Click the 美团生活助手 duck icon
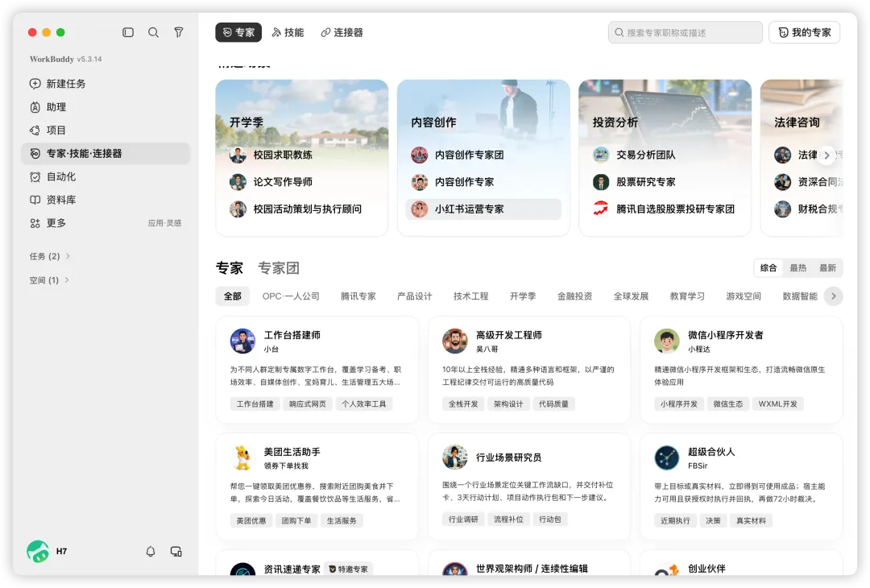Viewport: 870px width, 588px height. coord(242,458)
